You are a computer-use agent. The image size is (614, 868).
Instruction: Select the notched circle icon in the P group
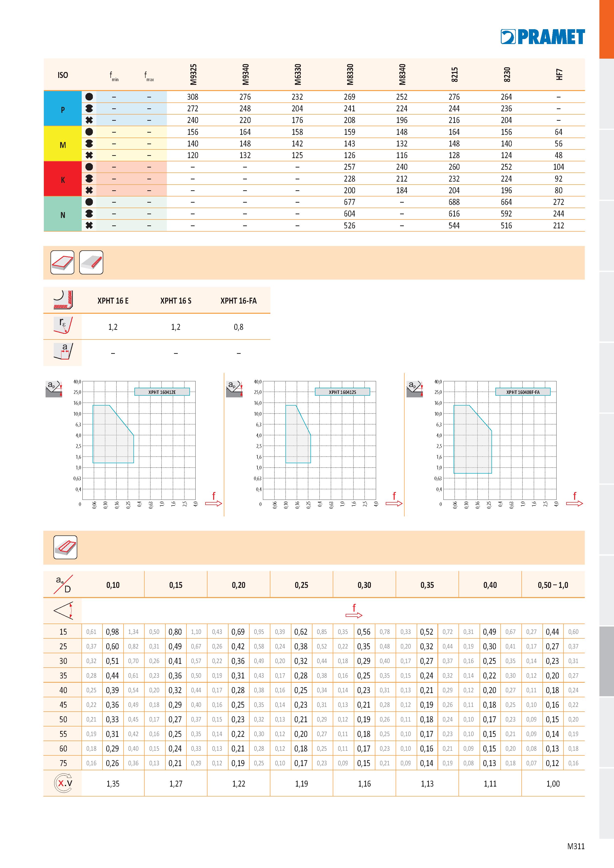click(x=89, y=108)
